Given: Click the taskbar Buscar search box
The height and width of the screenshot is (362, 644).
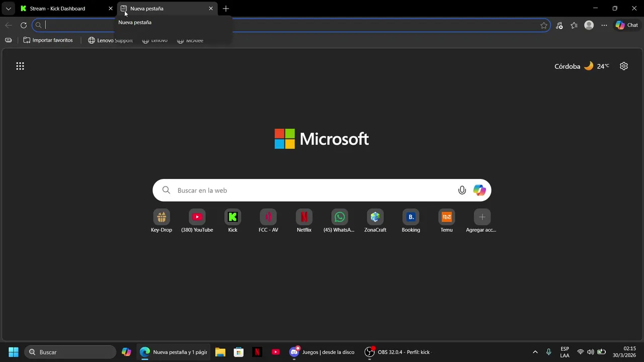Looking at the screenshot, I should pyautogui.click(x=70, y=352).
